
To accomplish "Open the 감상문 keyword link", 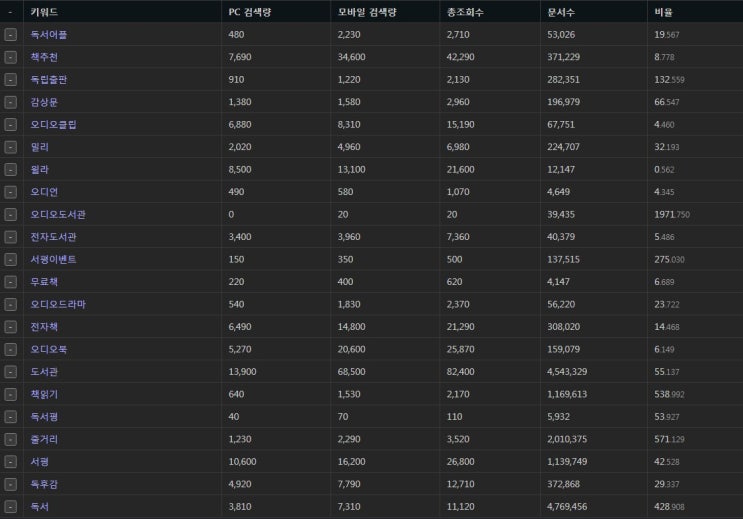I will 44,102.
